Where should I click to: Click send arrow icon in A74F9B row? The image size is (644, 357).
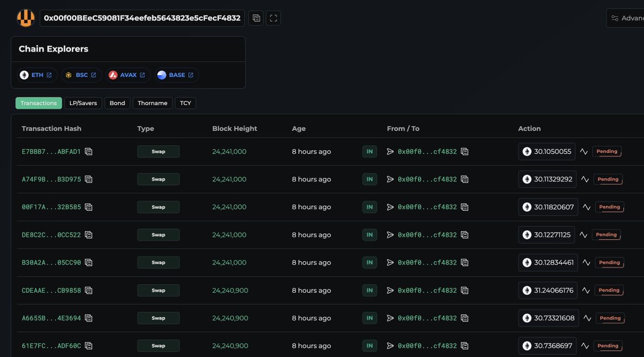coord(390,180)
